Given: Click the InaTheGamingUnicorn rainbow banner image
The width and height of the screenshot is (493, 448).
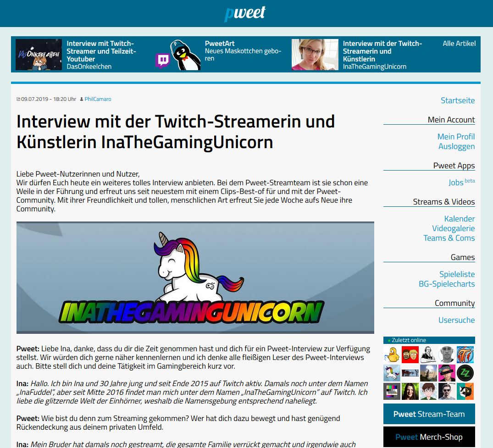Looking at the screenshot, I should click(x=195, y=277).
